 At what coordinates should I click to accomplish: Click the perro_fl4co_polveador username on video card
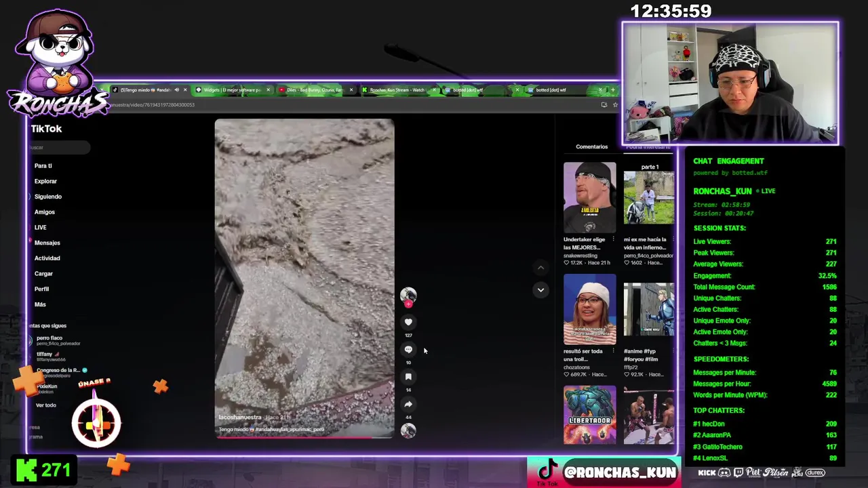[649, 256]
